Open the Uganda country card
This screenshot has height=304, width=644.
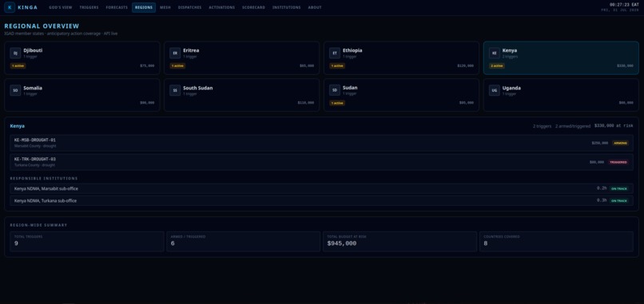[x=561, y=95]
